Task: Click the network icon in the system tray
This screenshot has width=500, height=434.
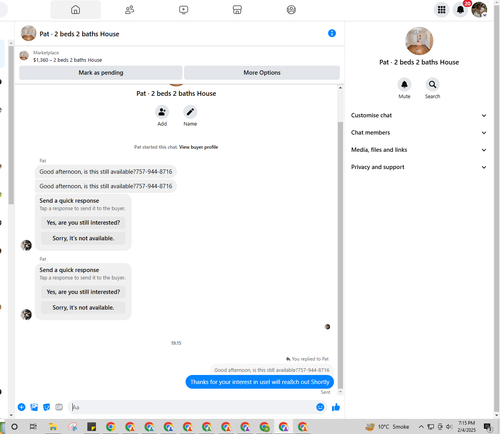Action: (x=431, y=427)
